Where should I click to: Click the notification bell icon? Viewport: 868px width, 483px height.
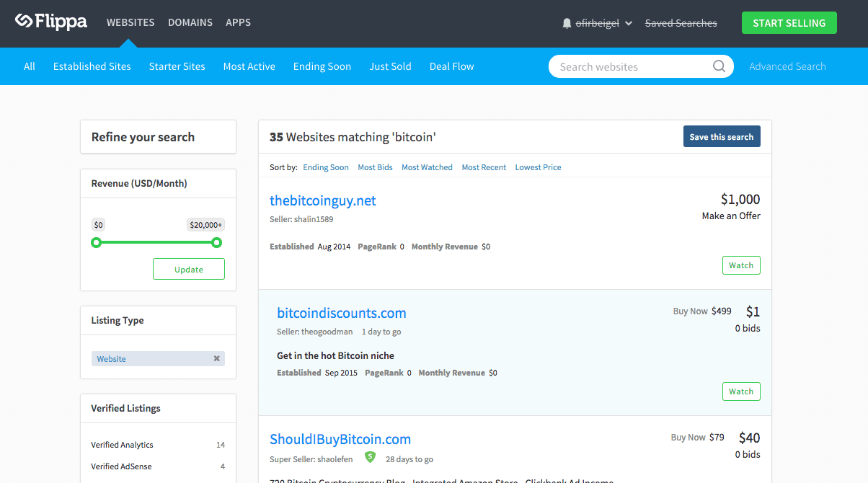click(x=567, y=23)
